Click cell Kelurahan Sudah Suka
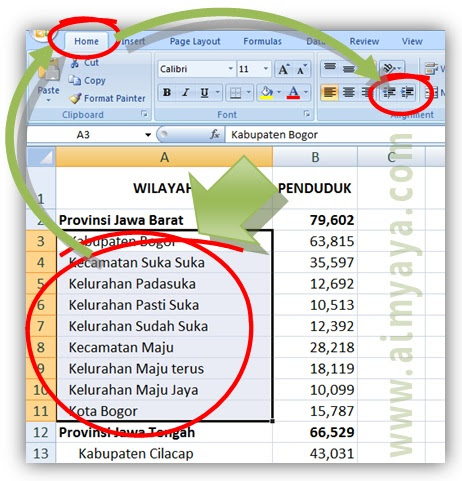The width and height of the screenshot is (462, 481). (164, 326)
